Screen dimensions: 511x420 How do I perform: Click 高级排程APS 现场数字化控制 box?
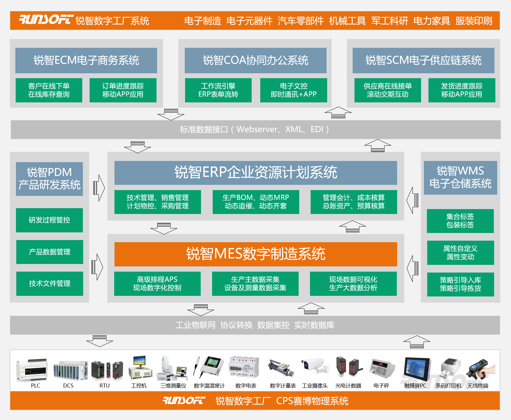pyautogui.click(x=157, y=284)
